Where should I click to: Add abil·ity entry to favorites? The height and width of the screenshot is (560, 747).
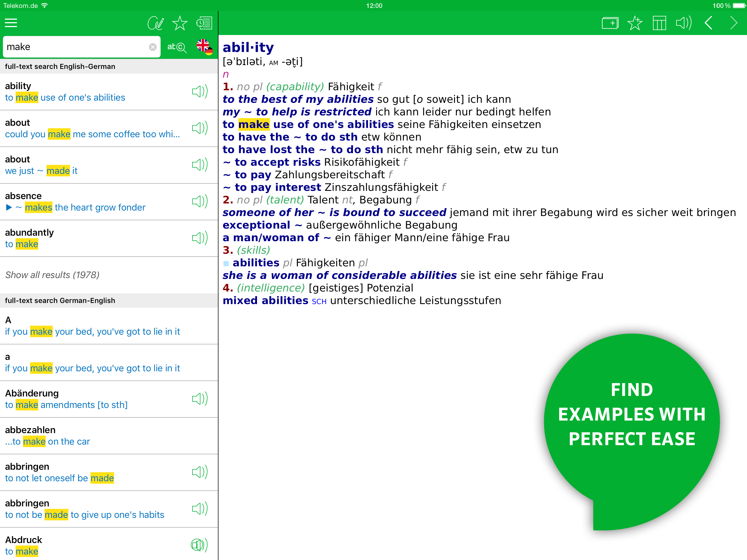(x=635, y=23)
